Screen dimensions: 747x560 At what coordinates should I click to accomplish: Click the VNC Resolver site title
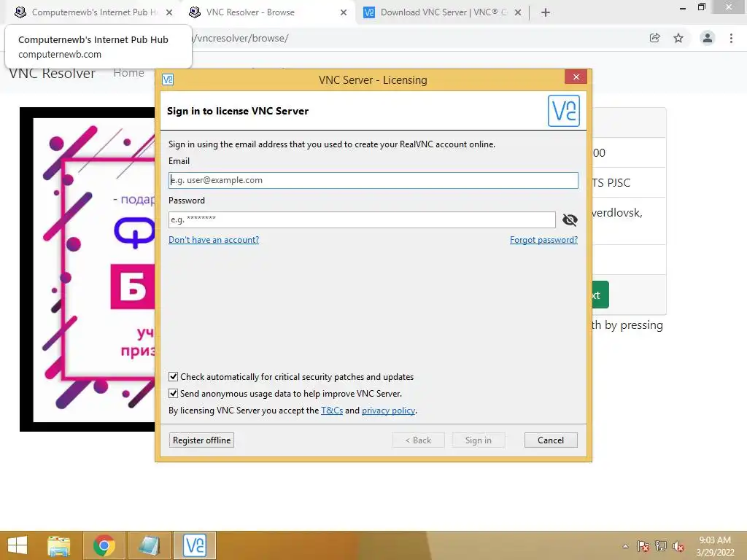[x=52, y=74]
